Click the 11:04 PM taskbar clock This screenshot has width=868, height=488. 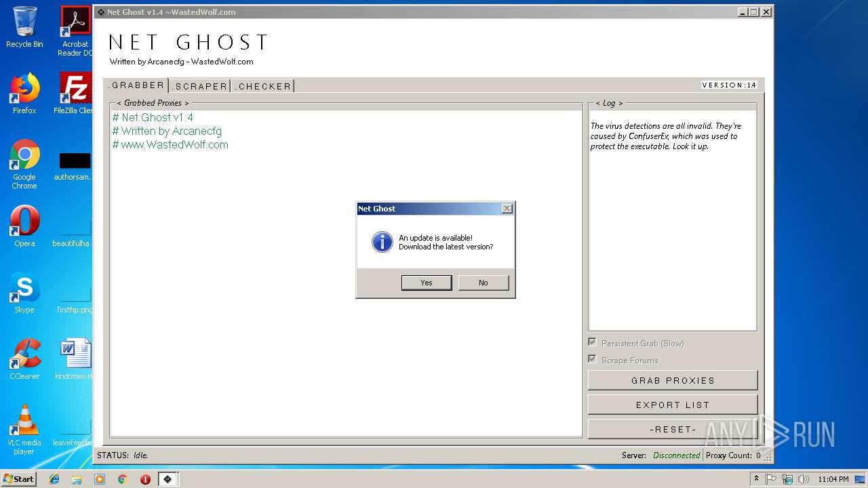[833, 479]
